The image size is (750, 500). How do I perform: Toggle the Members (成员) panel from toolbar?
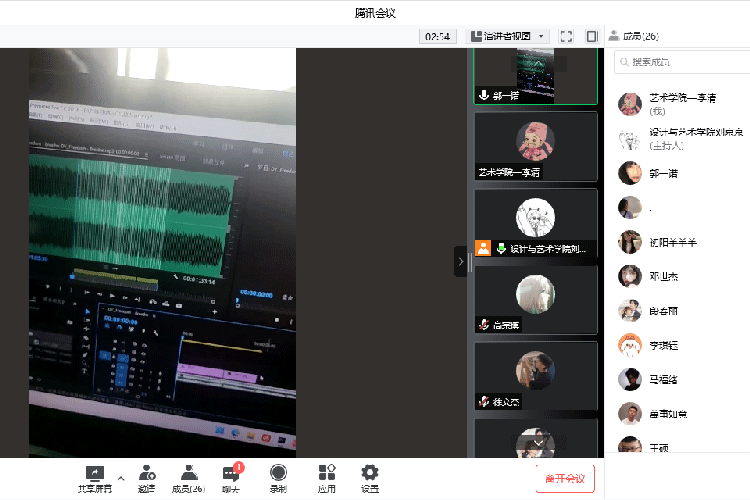point(189,477)
